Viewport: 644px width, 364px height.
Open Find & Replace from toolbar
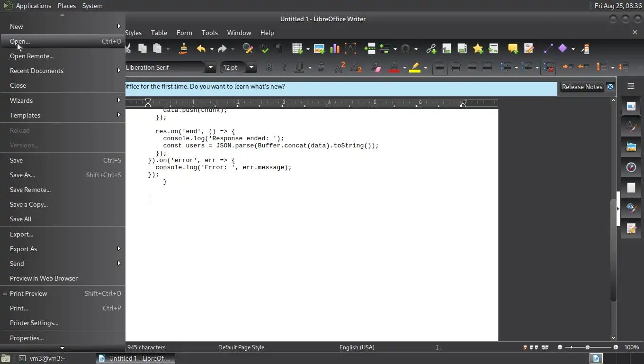[247, 48]
